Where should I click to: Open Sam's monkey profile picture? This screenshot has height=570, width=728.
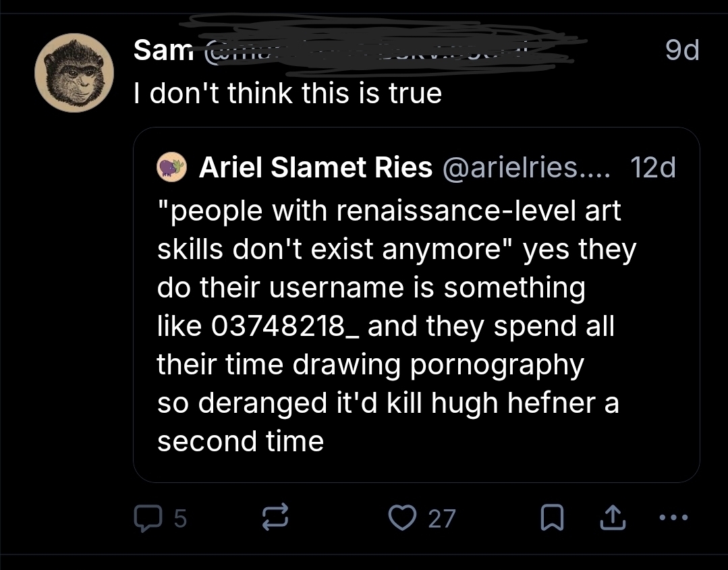point(74,73)
